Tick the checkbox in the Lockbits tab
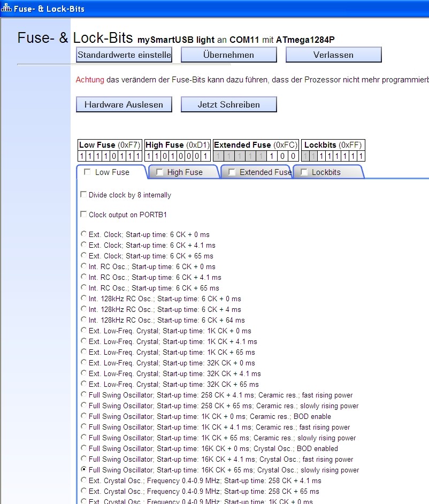The width and height of the screenshot is (429, 504). [x=304, y=172]
